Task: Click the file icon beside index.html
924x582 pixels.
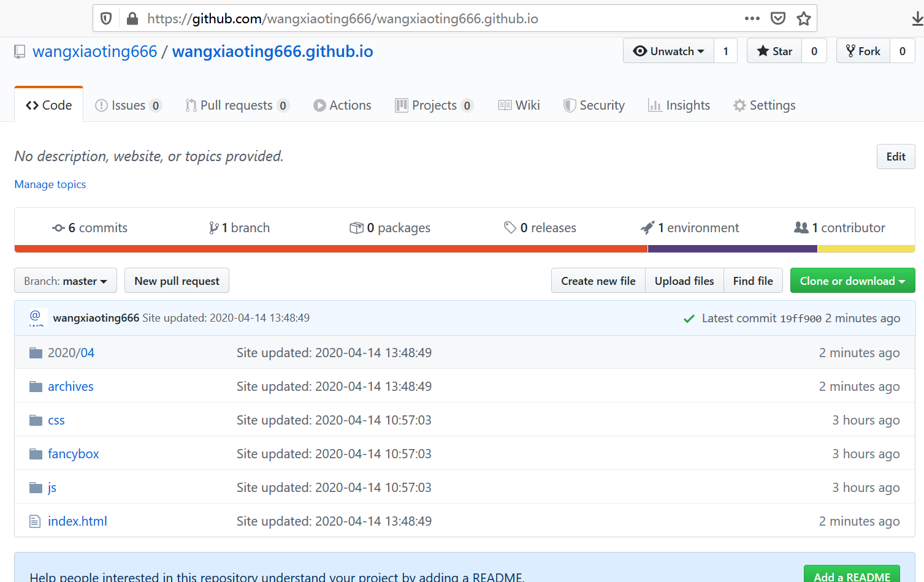Action: tap(35, 521)
